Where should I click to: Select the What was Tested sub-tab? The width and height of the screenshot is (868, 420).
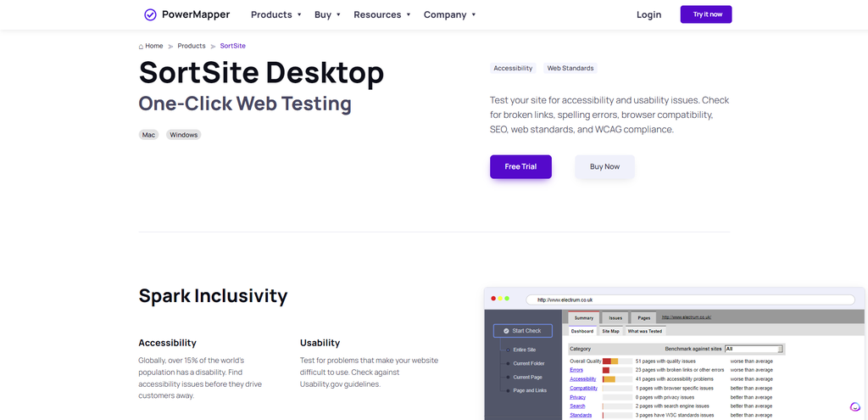645,332
